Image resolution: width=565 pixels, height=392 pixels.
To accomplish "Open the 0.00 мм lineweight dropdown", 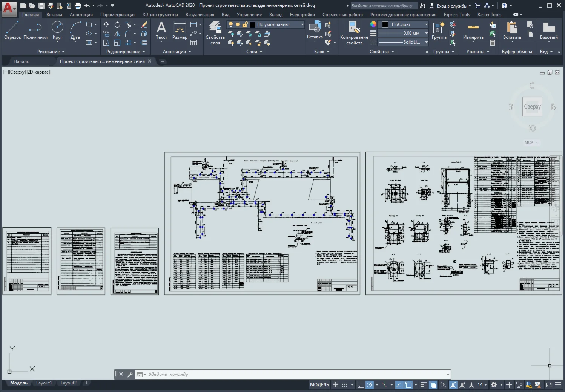I will click(x=404, y=33).
